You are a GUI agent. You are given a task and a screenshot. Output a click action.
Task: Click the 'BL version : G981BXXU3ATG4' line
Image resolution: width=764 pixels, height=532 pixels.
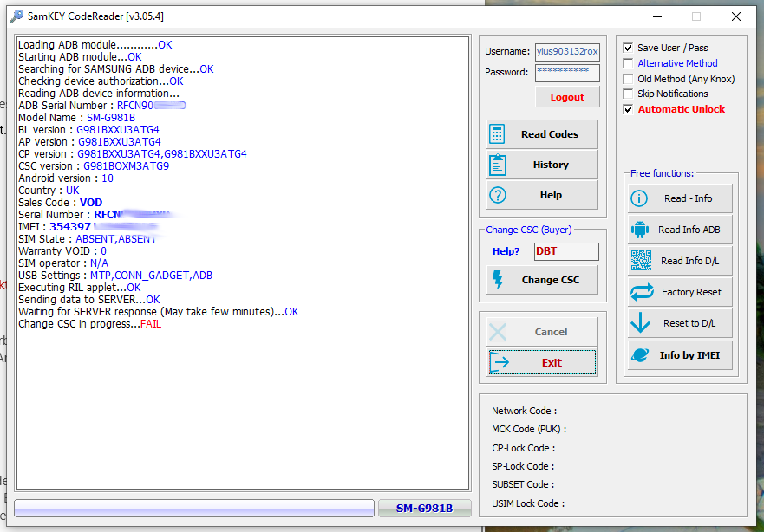coord(88,130)
